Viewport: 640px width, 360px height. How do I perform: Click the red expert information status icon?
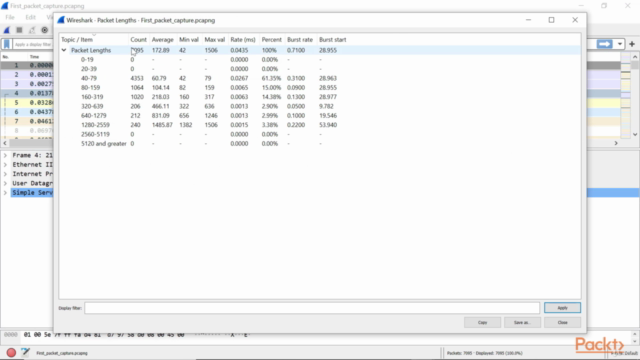(11, 353)
